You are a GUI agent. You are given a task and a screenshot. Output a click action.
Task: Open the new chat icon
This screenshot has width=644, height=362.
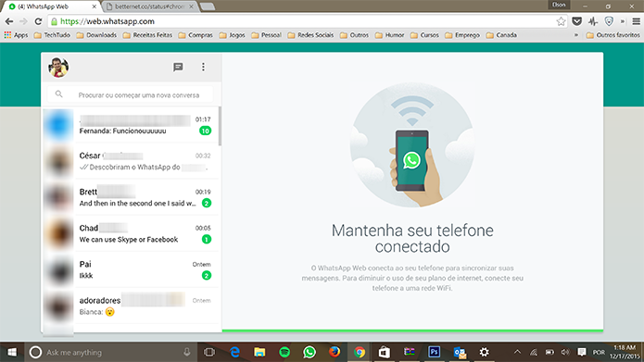pos(178,67)
